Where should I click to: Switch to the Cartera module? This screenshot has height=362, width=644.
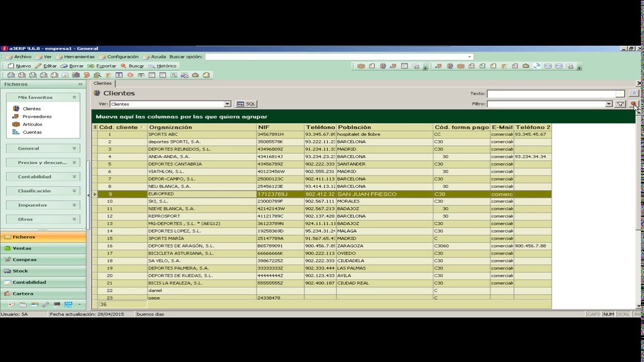pyautogui.click(x=43, y=294)
